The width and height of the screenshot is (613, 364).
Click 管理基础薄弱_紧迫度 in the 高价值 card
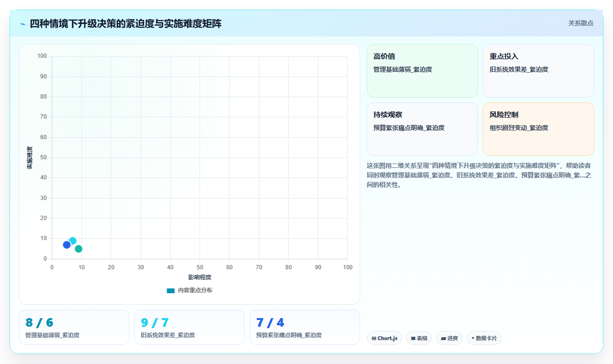pos(403,69)
